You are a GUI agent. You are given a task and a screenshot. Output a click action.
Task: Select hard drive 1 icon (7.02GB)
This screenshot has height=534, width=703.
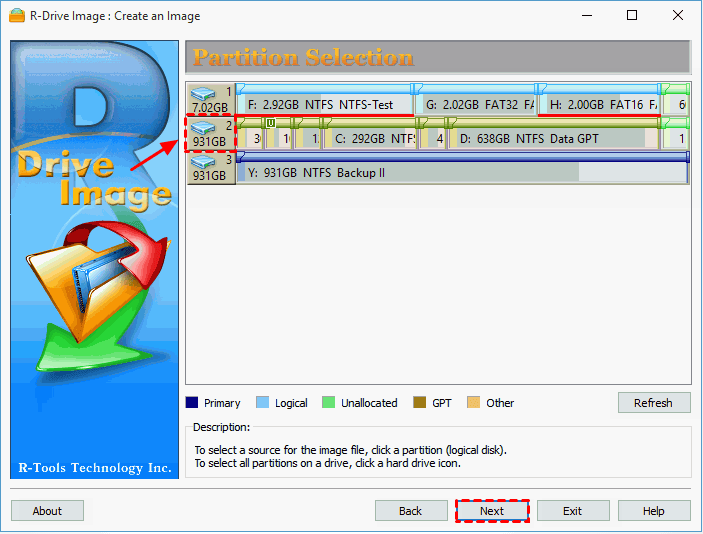point(210,98)
